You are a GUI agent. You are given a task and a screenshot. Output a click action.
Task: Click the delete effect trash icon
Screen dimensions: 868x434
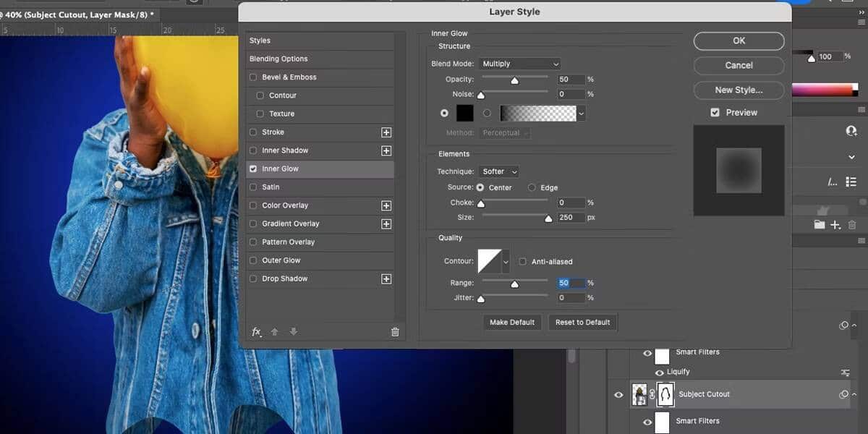pos(394,331)
